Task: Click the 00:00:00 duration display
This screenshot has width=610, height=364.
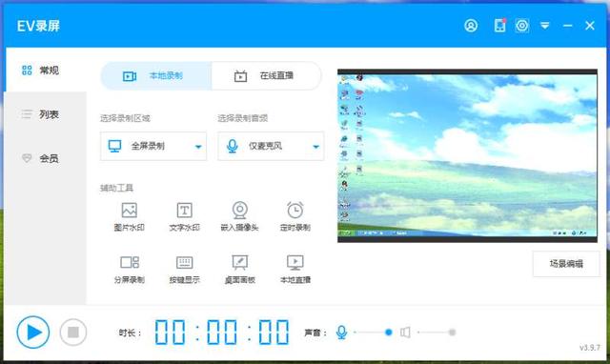Action: [x=222, y=333]
